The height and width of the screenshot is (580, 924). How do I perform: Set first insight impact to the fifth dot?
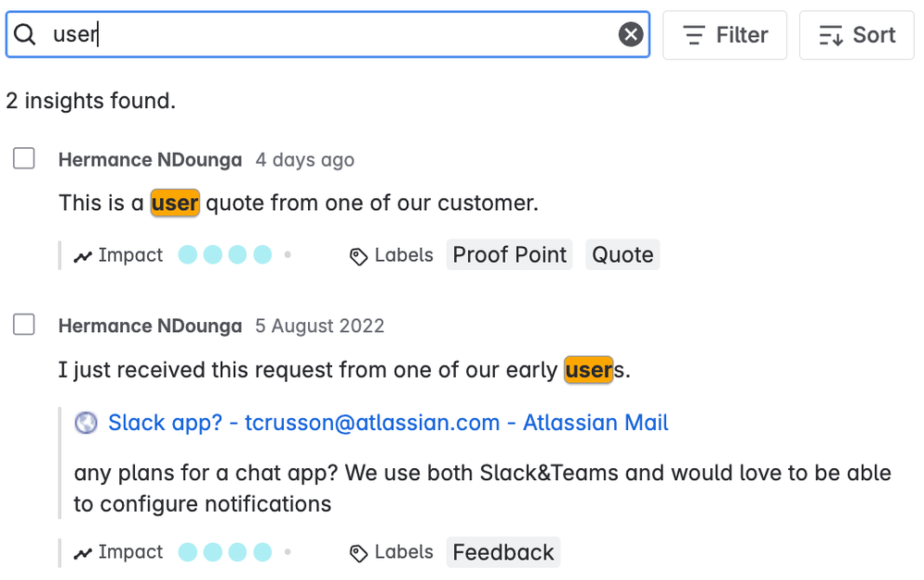[x=288, y=254]
